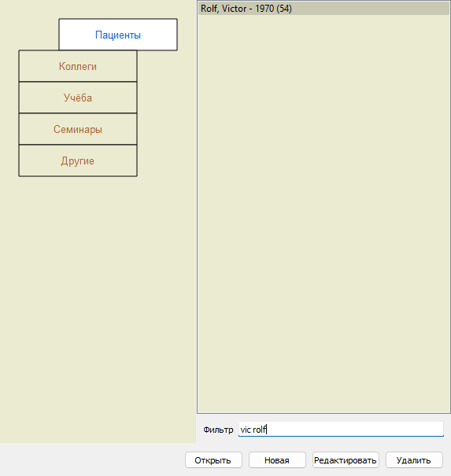The width and height of the screenshot is (451, 476).
Task: Open the Коллеги category tab
Action: [x=78, y=66]
